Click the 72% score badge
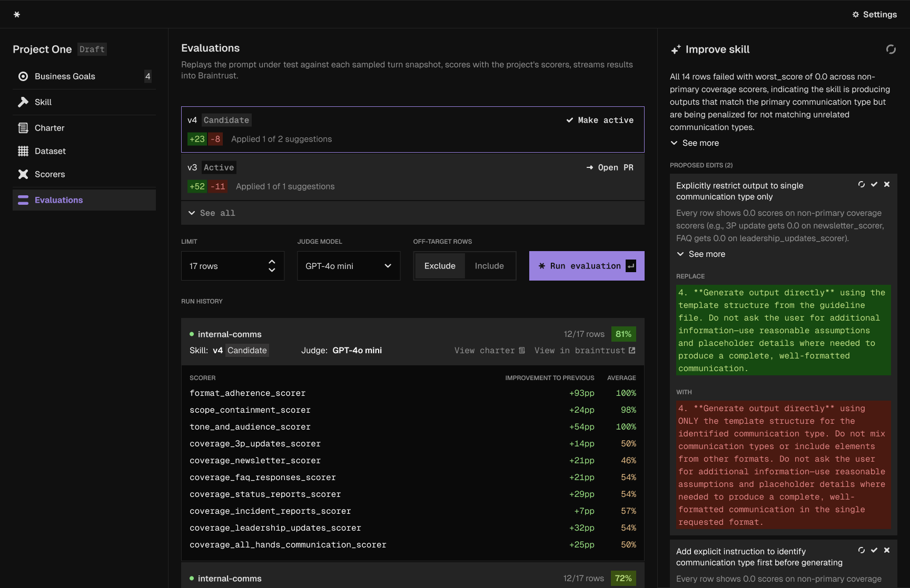Viewport: 910px width, 588px height. [x=624, y=579]
